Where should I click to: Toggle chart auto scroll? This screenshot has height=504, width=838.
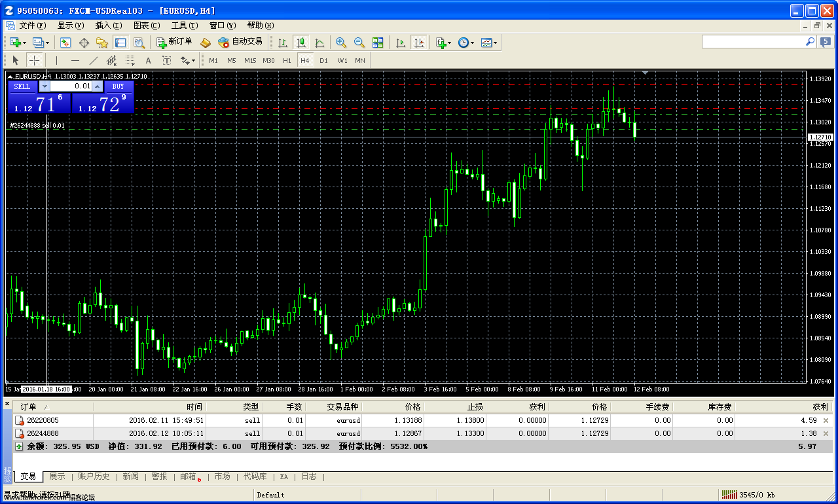(x=401, y=43)
